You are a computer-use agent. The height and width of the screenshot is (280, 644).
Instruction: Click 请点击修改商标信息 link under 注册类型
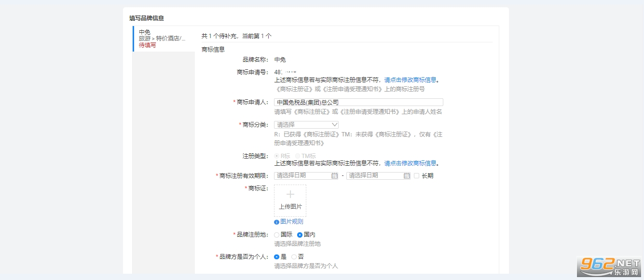(x=410, y=163)
